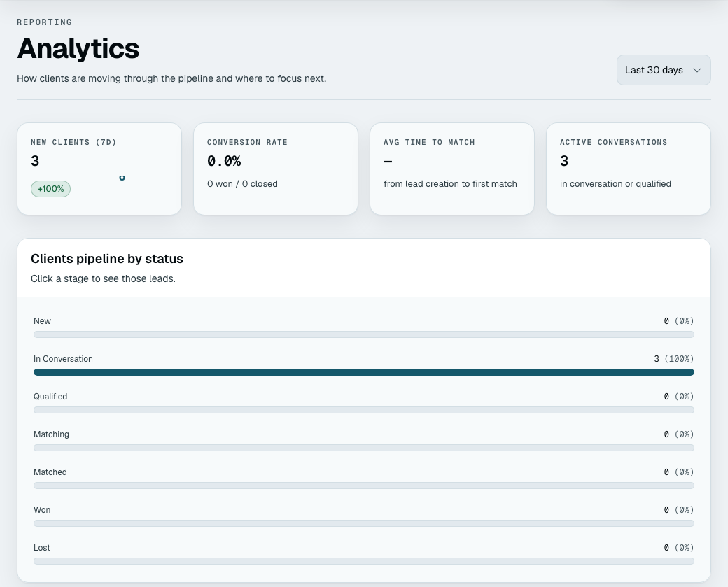Click the Lost stage label
The image size is (728, 587).
coord(42,548)
